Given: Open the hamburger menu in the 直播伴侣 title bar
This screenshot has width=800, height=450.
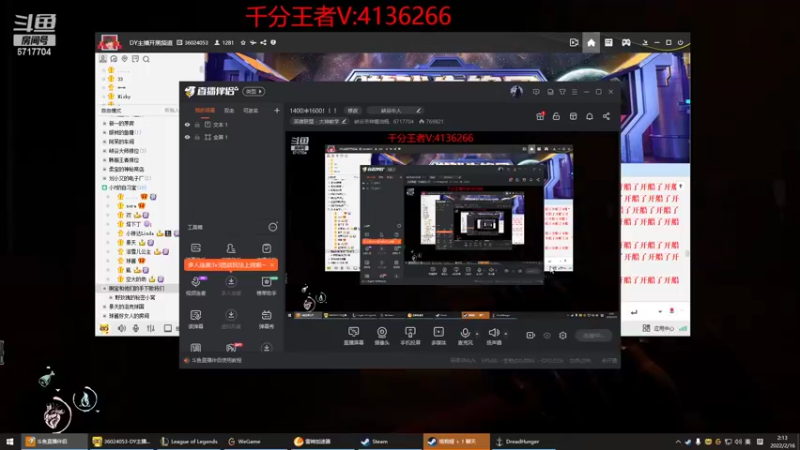Looking at the screenshot, I should pyautogui.click(x=574, y=92).
